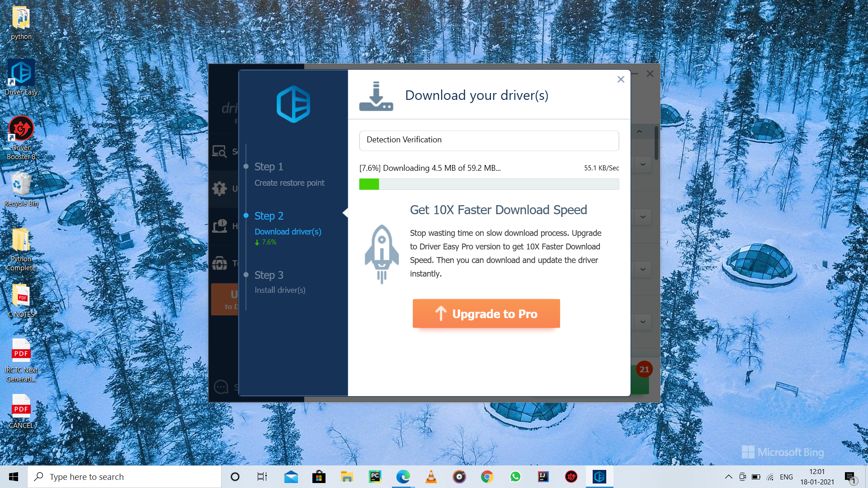This screenshot has height=488, width=868.
Task: Open Tools icon in Driver Easy sidebar
Action: (x=220, y=263)
